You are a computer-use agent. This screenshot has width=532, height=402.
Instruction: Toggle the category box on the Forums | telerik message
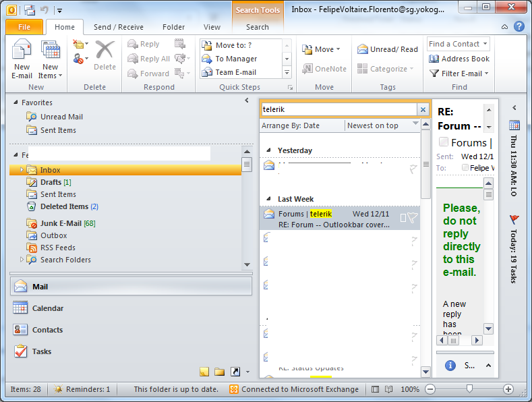coord(403,218)
